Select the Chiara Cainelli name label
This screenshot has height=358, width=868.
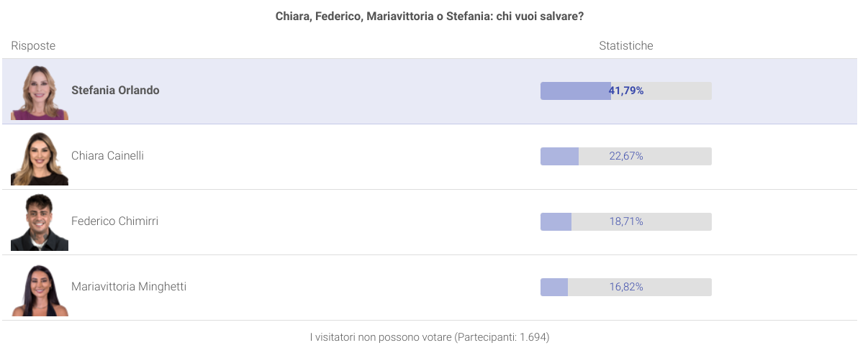[107, 156]
